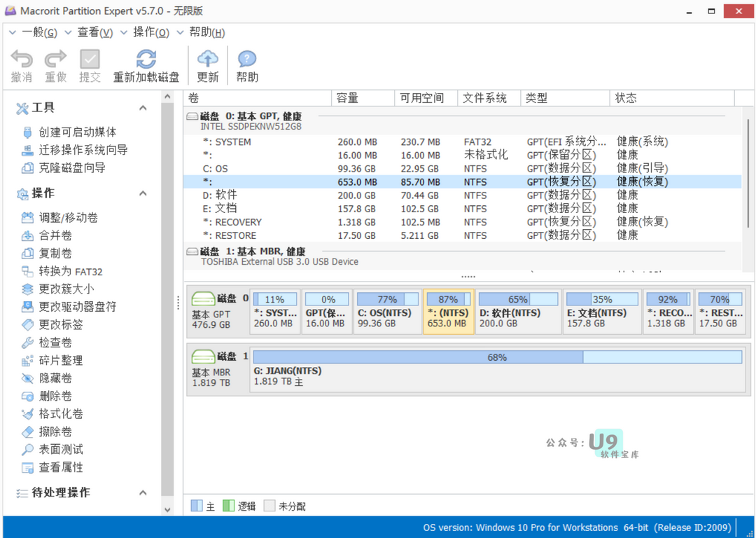Reload disks with 重新加载磁盘 icon

(146, 60)
